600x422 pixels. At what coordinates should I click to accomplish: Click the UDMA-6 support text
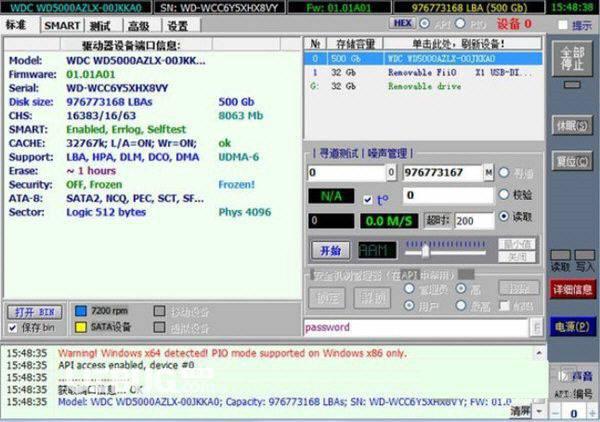[238, 157]
